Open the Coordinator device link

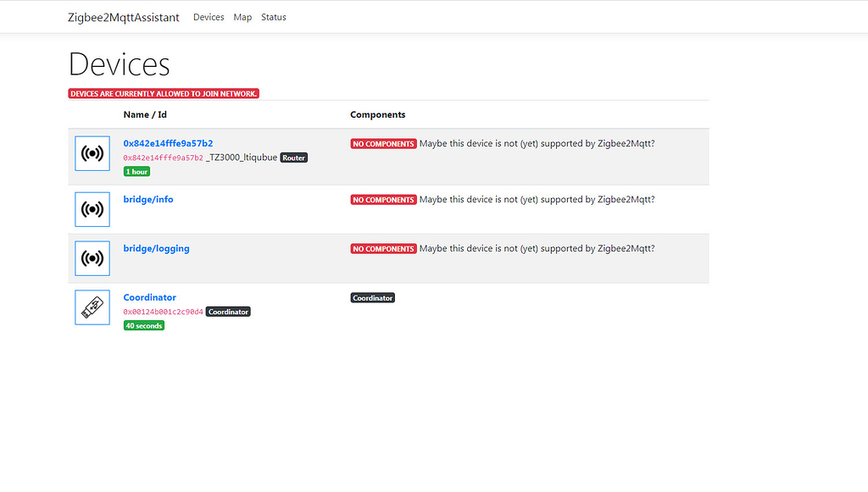coord(150,297)
